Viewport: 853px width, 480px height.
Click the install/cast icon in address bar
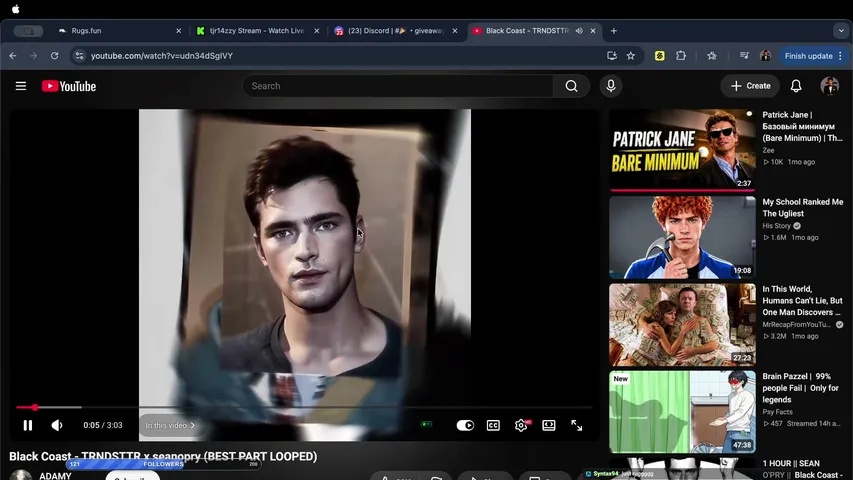(611, 56)
